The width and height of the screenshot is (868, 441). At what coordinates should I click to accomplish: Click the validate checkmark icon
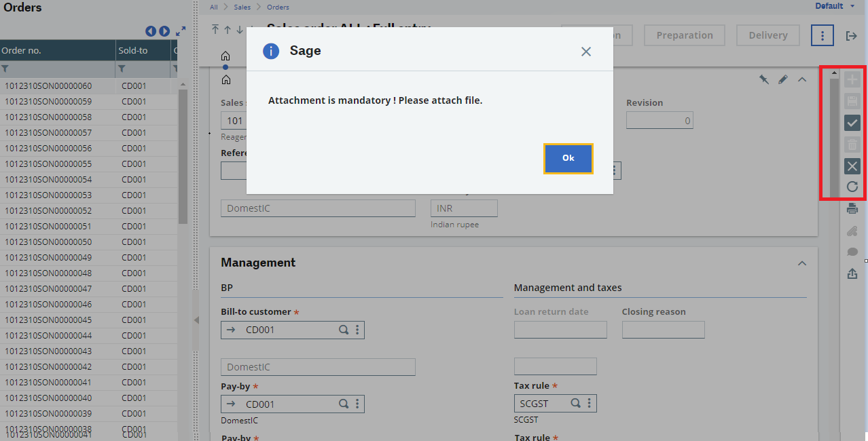pyautogui.click(x=852, y=123)
